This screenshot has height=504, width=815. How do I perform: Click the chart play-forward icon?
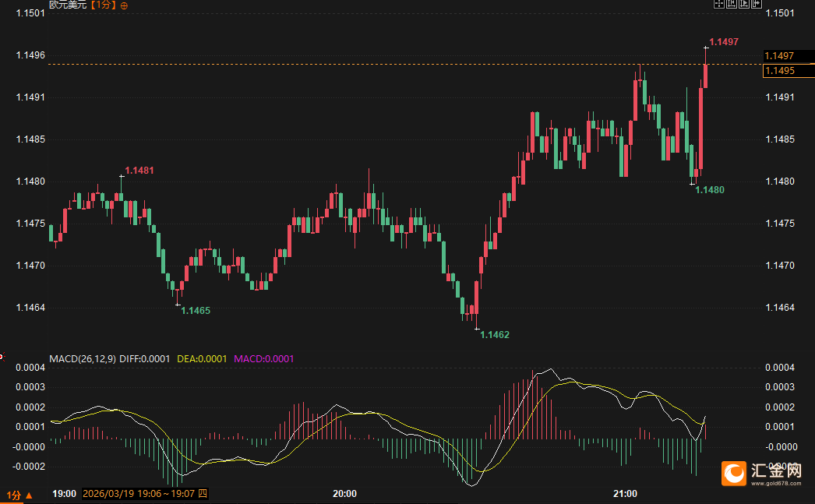744,4
